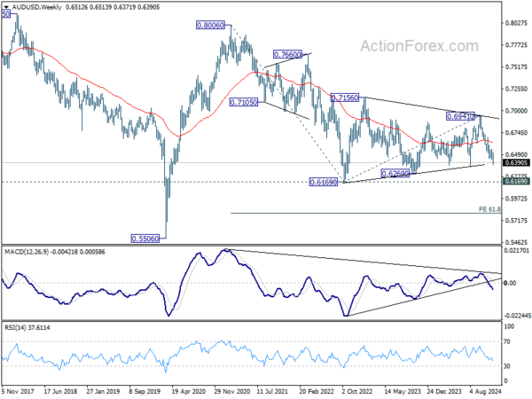Click the 4 Aug 2024 date label

tap(486, 392)
